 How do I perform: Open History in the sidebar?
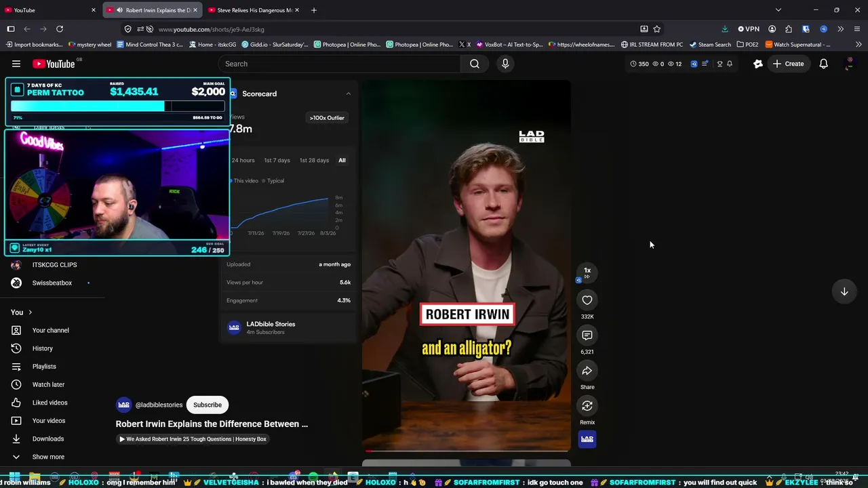click(42, 348)
